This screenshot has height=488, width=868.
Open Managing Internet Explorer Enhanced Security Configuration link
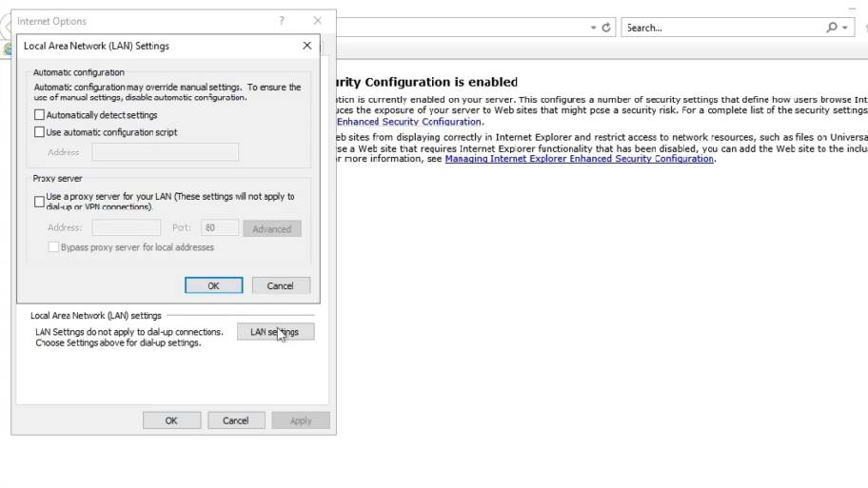[579, 159]
